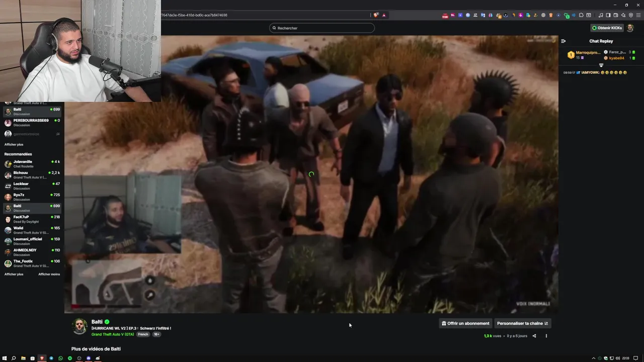Focus the Rechercher search field
Screen dimensions: 644x362
[322, 28]
